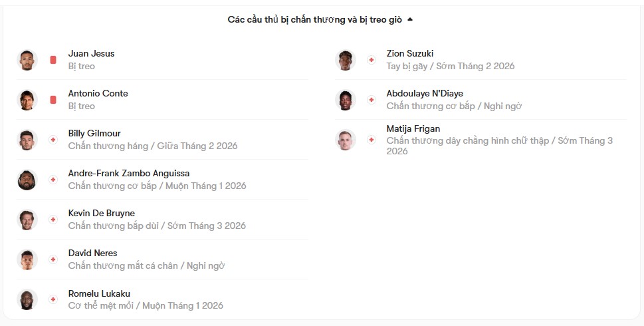The image size is (644, 326).
Task: Click the injury icon beside Matija Frigan
Action: pyautogui.click(x=372, y=140)
